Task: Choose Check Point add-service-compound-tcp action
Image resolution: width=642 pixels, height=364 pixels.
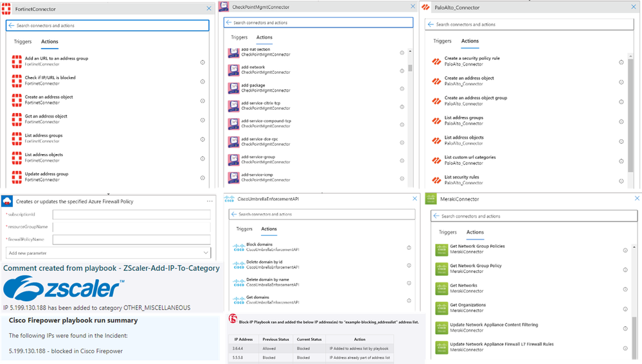Action: (317, 123)
